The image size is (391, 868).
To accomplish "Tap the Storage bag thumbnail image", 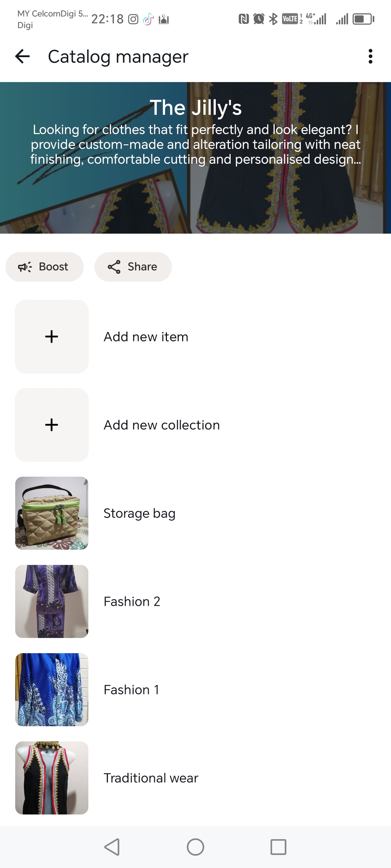I will (52, 513).
